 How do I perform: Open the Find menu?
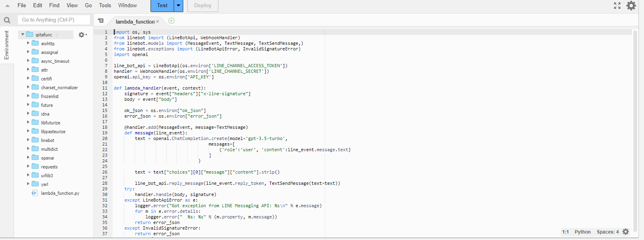(x=54, y=6)
